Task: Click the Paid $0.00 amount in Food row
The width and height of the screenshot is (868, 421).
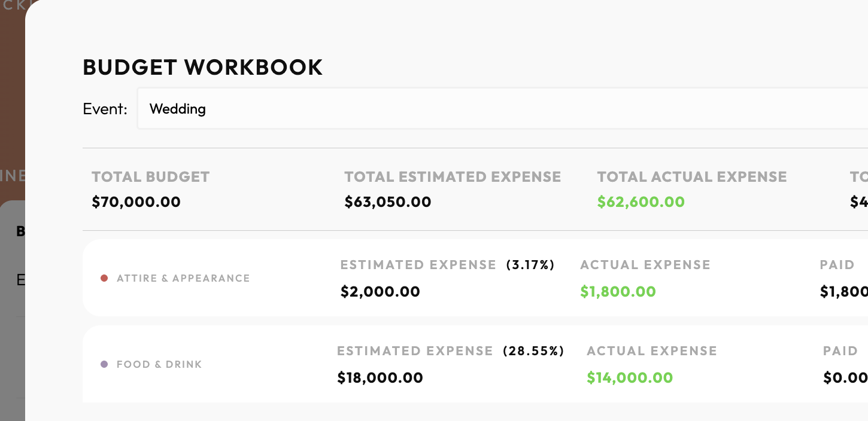Action: point(845,378)
